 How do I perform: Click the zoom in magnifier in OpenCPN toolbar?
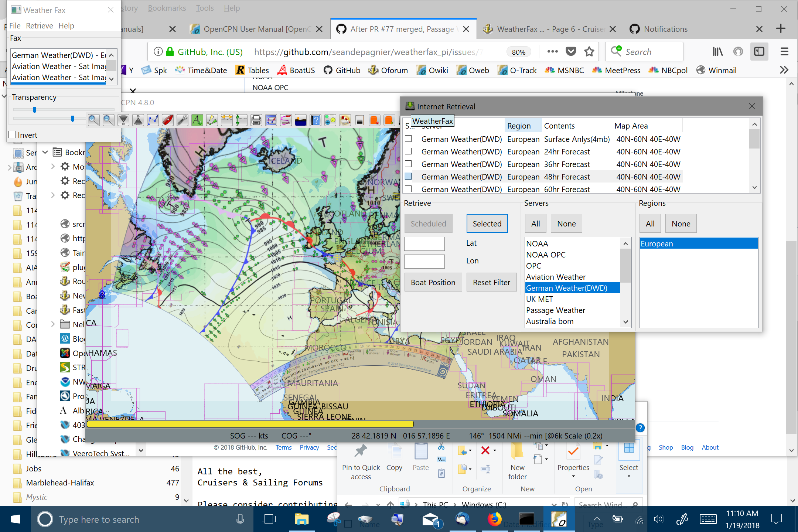(x=94, y=120)
